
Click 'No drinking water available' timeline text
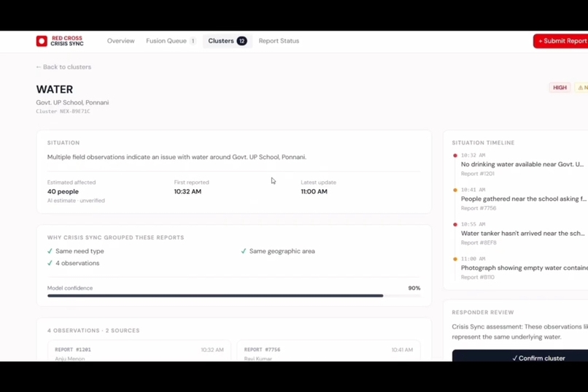coord(522,164)
